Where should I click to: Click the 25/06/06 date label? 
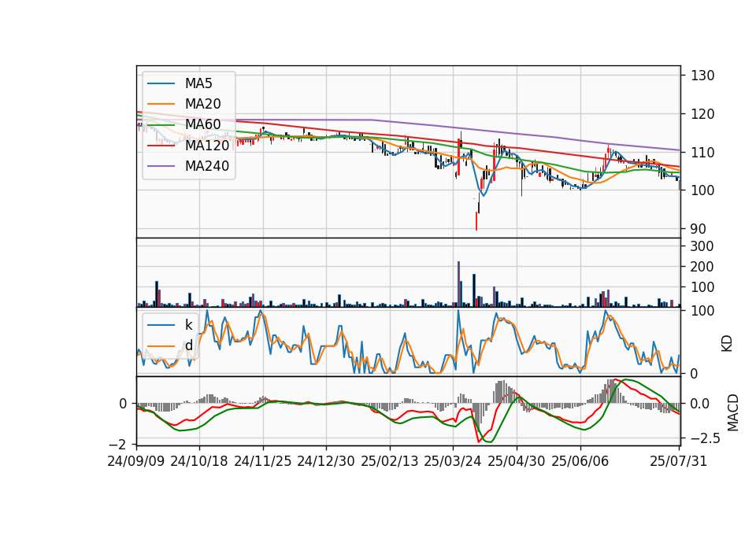point(580,461)
